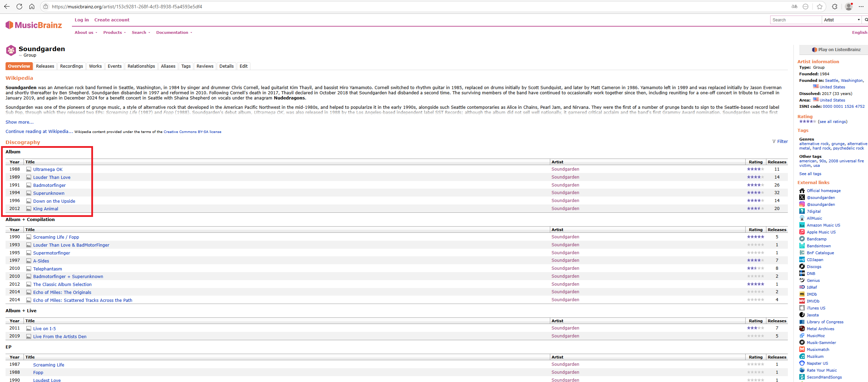Click the top Search input field

tap(796, 20)
